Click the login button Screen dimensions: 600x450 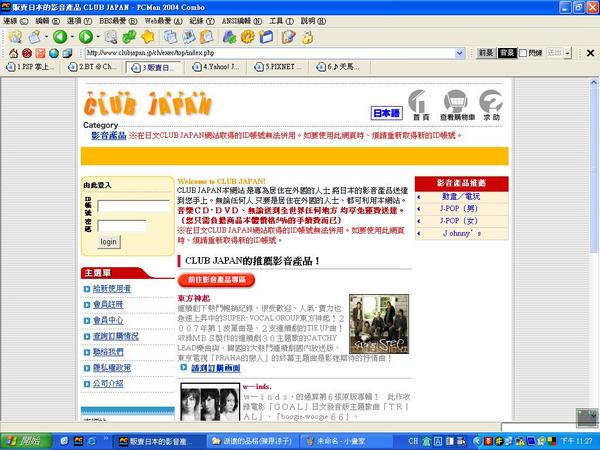click(x=109, y=242)
